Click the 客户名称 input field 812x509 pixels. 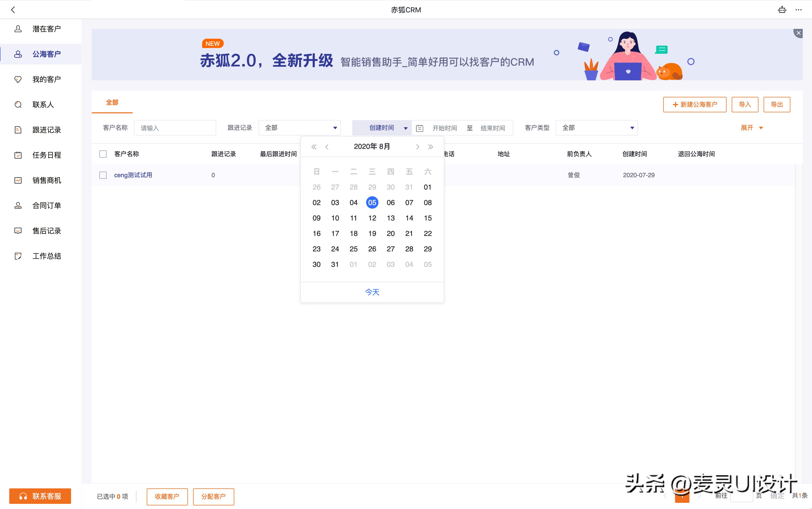175,128
